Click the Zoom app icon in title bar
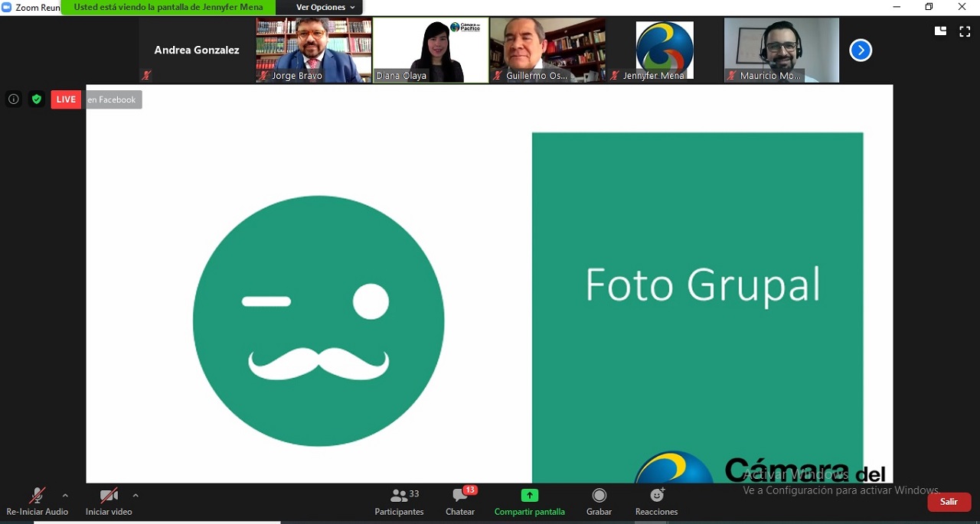 [x=7, y=7]
